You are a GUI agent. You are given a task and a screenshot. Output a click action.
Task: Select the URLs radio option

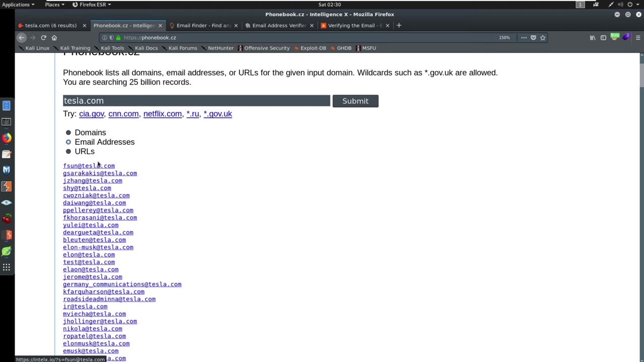pos(68,151)
